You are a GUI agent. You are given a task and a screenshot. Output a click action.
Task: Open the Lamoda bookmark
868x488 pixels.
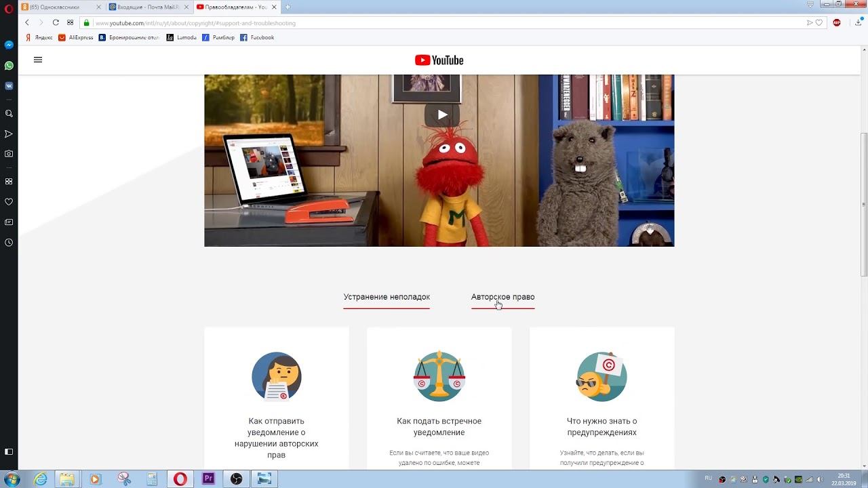[x=182, y=37]
